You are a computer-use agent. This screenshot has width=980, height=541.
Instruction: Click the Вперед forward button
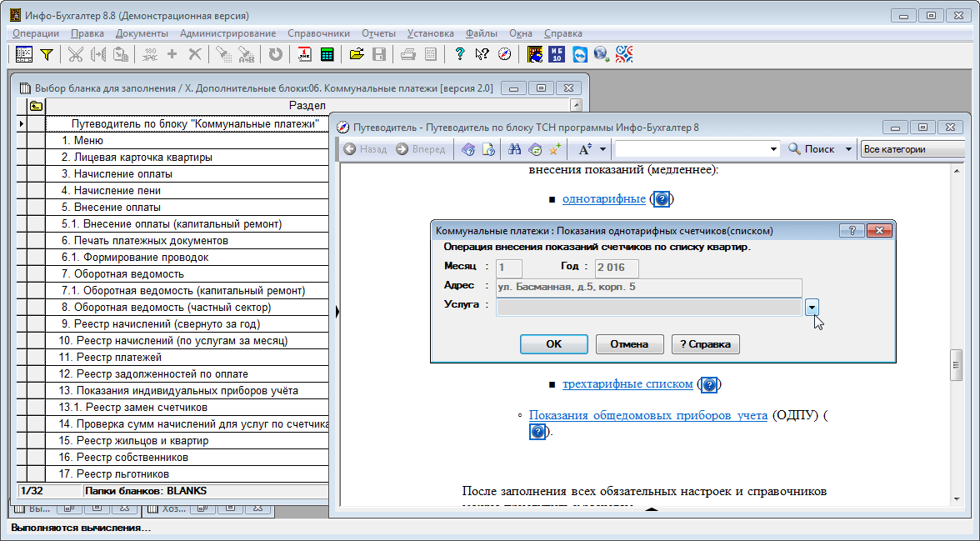pyautogui.click(x=421, y=149)
